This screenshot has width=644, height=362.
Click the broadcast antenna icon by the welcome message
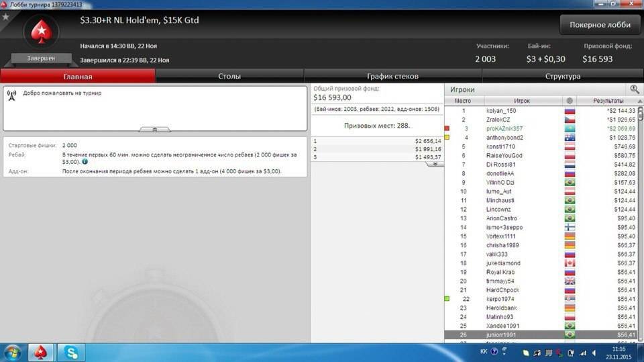click(11, 94)
